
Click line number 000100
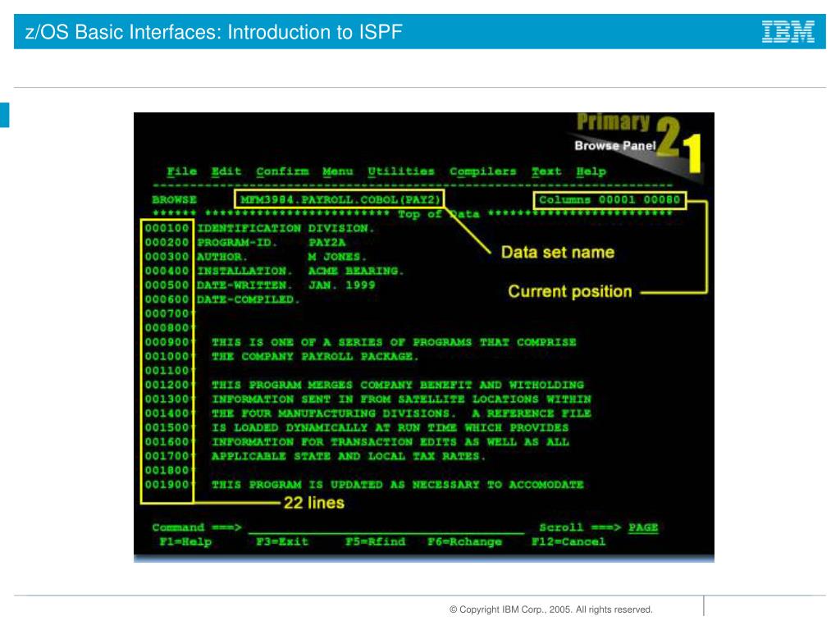(167, 228)
